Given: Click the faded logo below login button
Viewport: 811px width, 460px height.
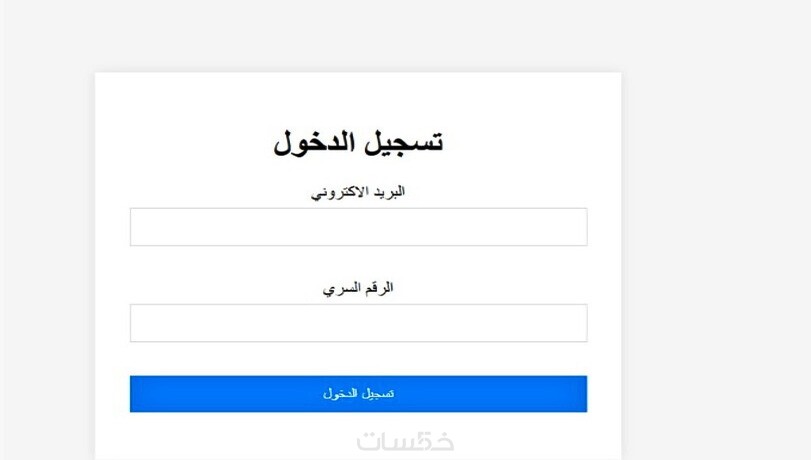Looking at the screenshot, I should (405, 441).
